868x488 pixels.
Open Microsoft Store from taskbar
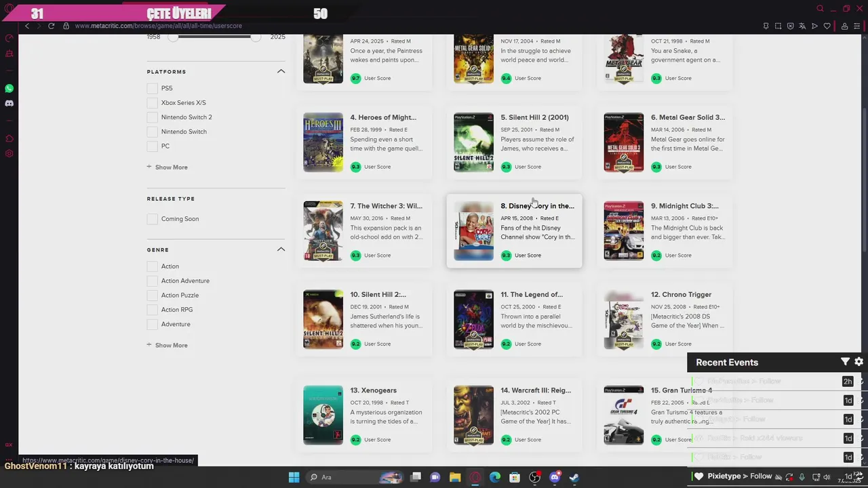click(515, 477)
